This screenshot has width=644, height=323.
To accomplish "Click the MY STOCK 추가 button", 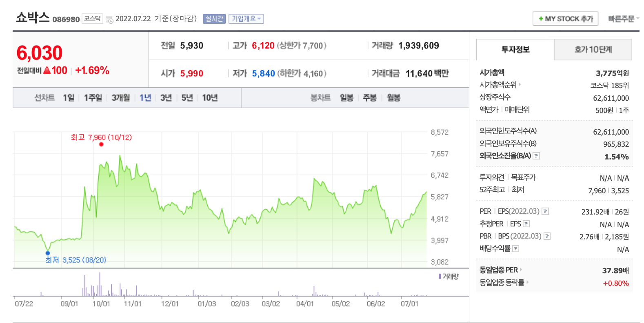I will click(x=566, y=19).
